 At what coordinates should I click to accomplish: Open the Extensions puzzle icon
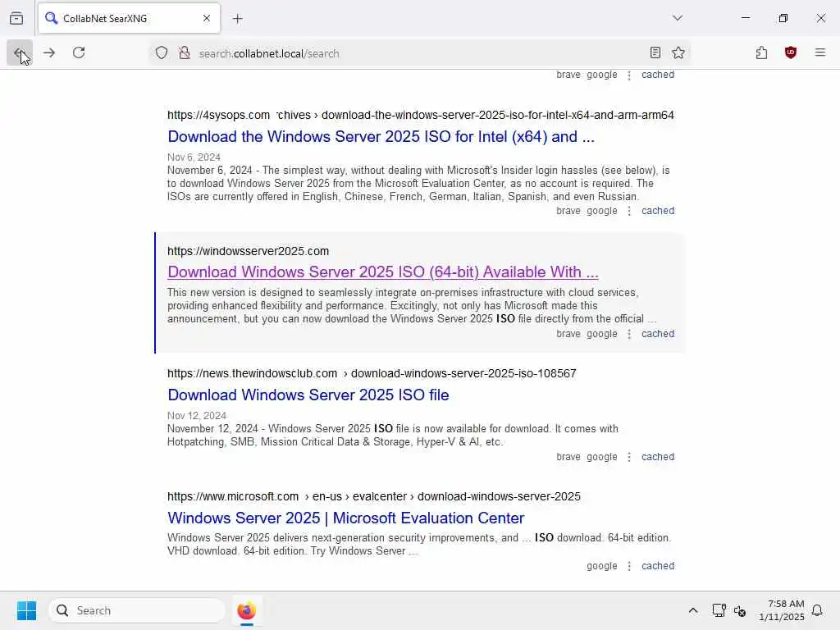[761, 52]
